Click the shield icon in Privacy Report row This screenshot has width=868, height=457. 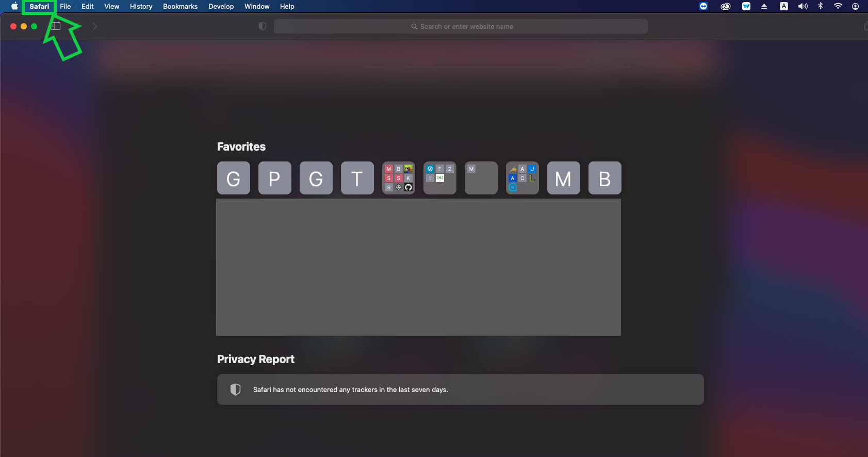click(x=236, y=389)
